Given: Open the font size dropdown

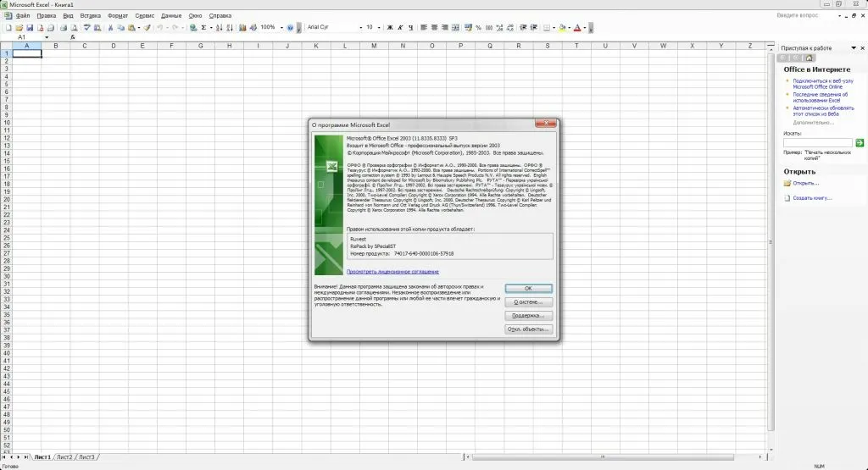Looking at the screenshot, I should pos(379,27).
